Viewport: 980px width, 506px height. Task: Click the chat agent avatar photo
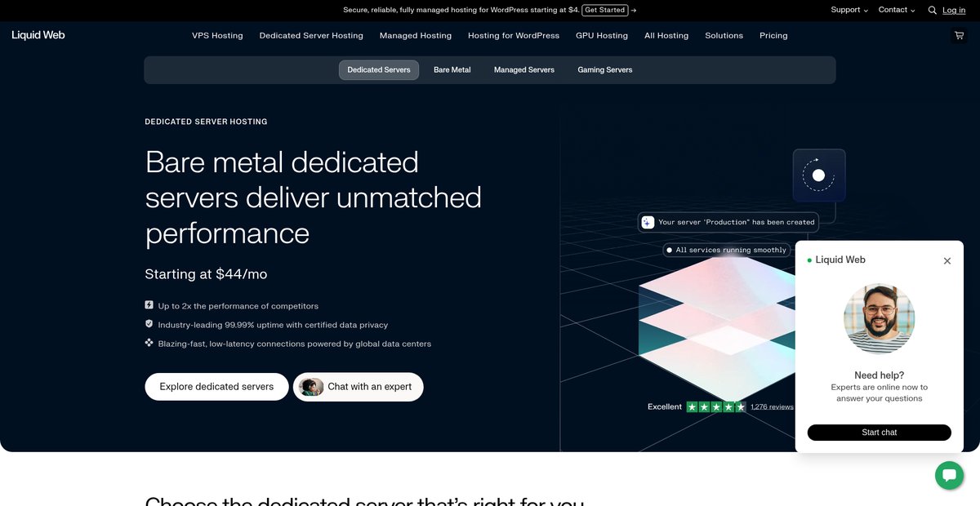[880, 318]
